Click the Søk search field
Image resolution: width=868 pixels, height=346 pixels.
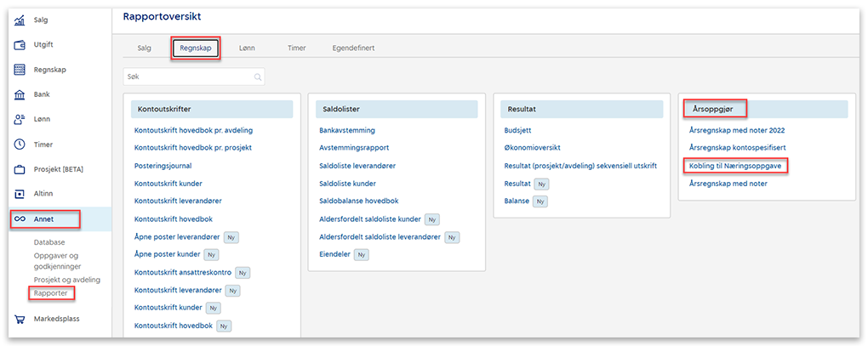point(187,77)
